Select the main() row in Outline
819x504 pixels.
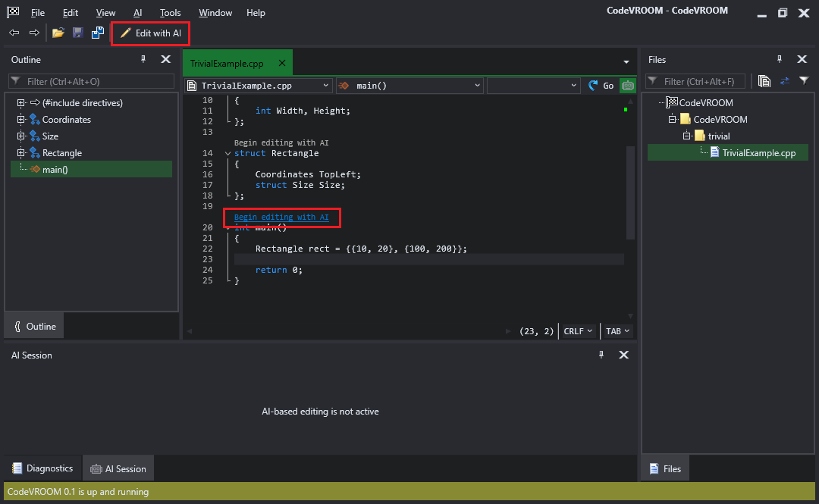pyautogui.click(x=92, y=169)
